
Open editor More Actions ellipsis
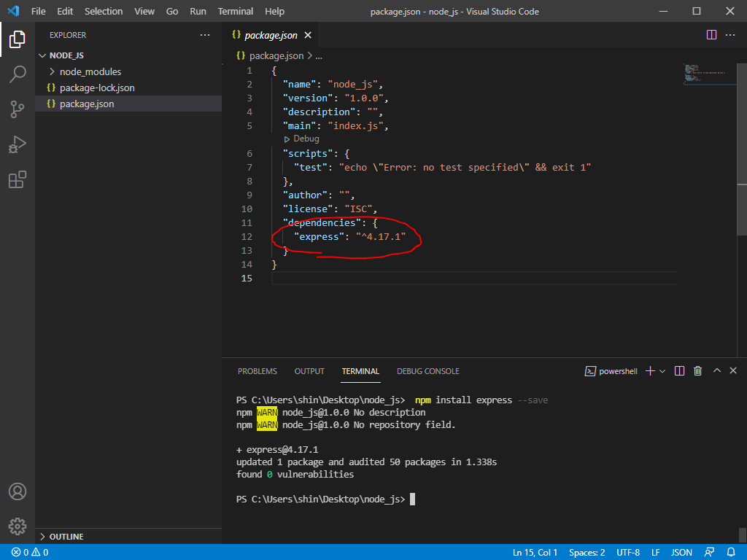pyautogui.click(x=729, y=35)
